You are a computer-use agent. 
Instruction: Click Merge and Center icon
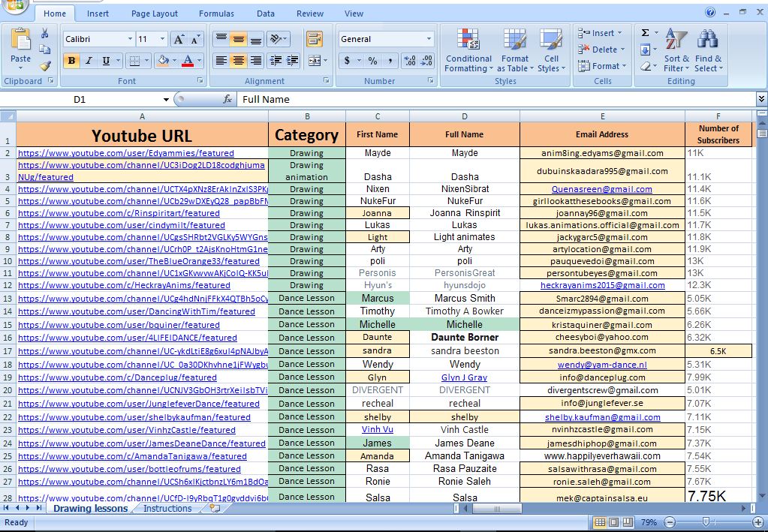[315, 60]
